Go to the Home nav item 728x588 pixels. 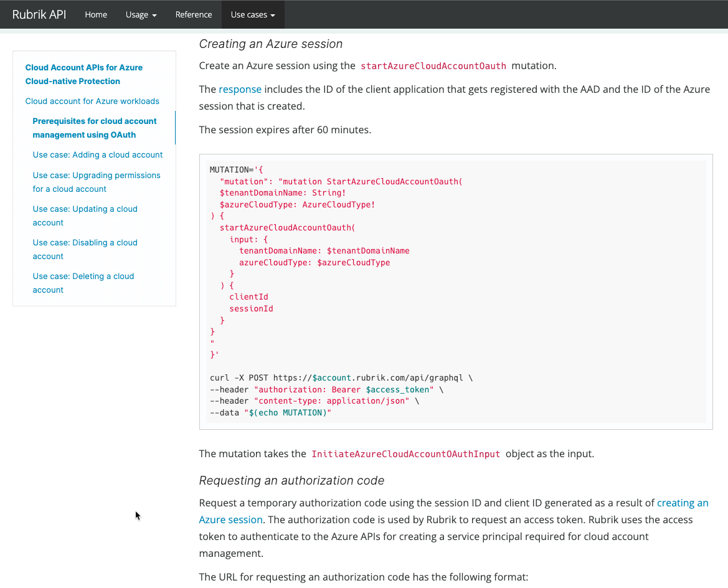coord(96,14)
